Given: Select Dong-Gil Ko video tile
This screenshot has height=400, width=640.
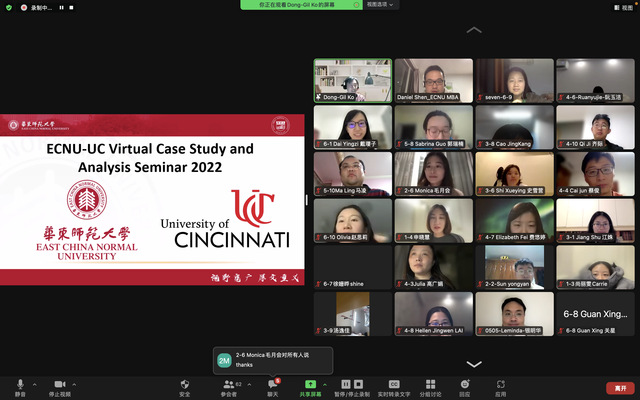Looking at the screenshot, I should [x=353, y=80].
